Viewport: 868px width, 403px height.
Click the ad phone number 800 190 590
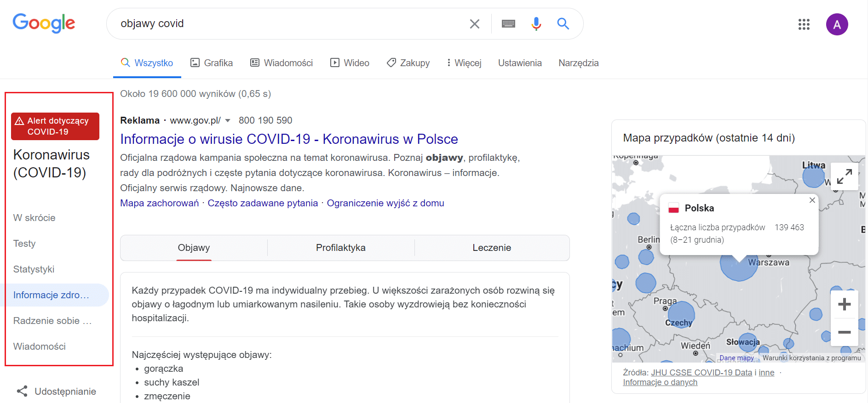click(265, 120)
